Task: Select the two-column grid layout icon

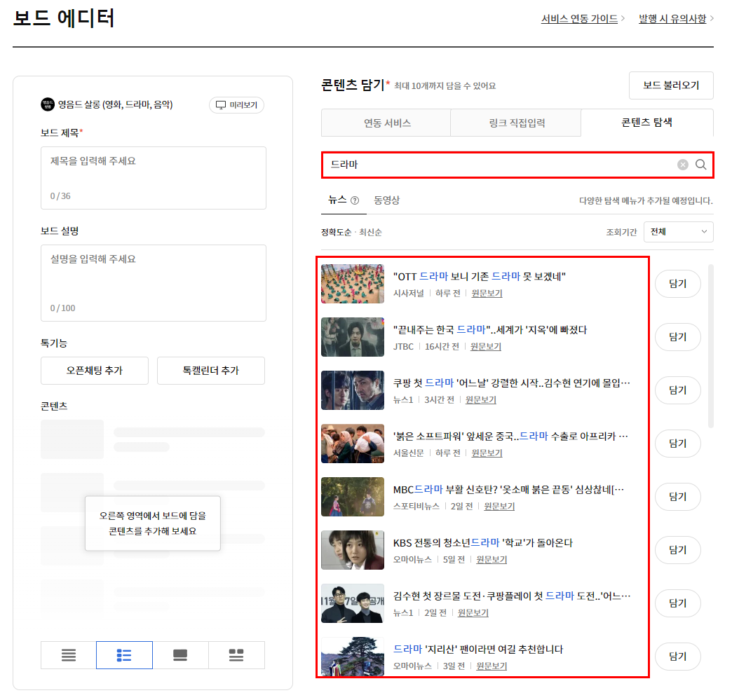Action: pos(236,654)
